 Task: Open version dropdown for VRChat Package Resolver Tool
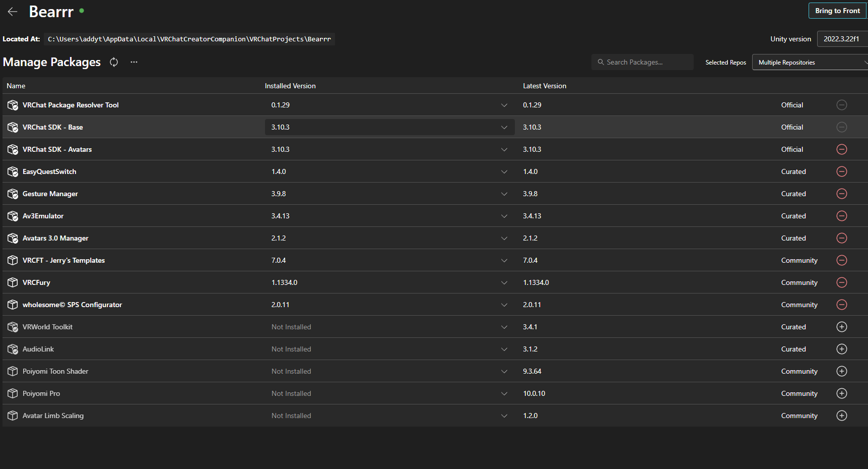tap(390, 105)
